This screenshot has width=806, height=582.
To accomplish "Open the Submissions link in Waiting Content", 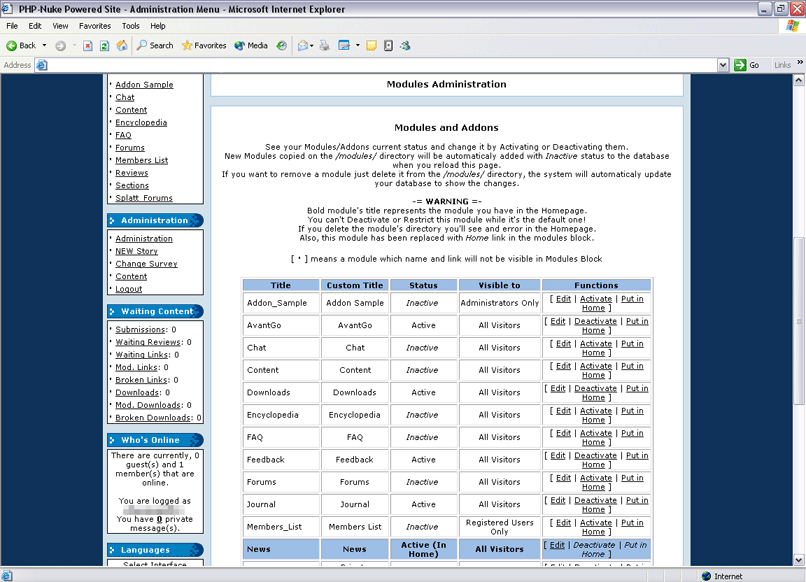I will 140,329.
